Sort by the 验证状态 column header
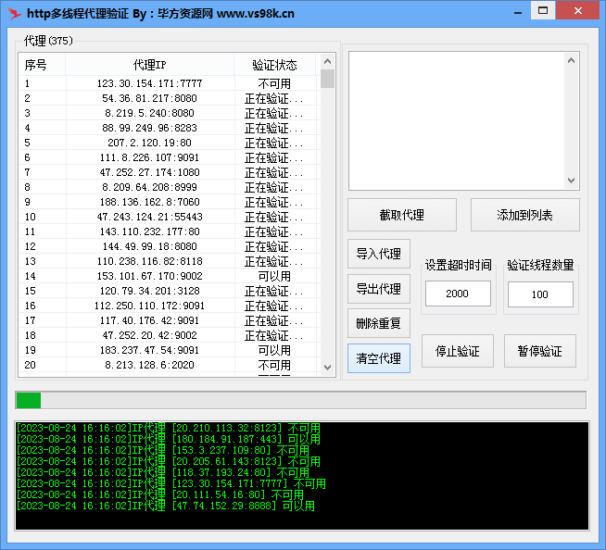This screenshot has width=606, height=550. click(275, 65)
